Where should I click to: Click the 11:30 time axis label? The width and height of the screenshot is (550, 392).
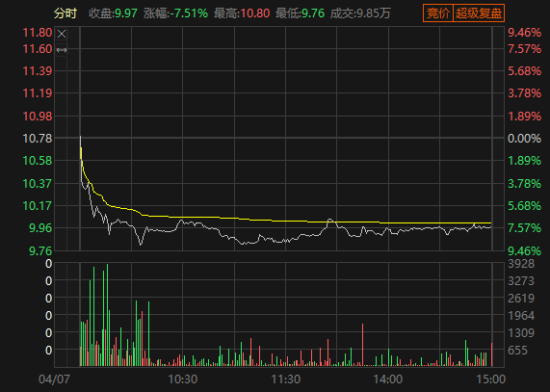(x=285, y=379)
